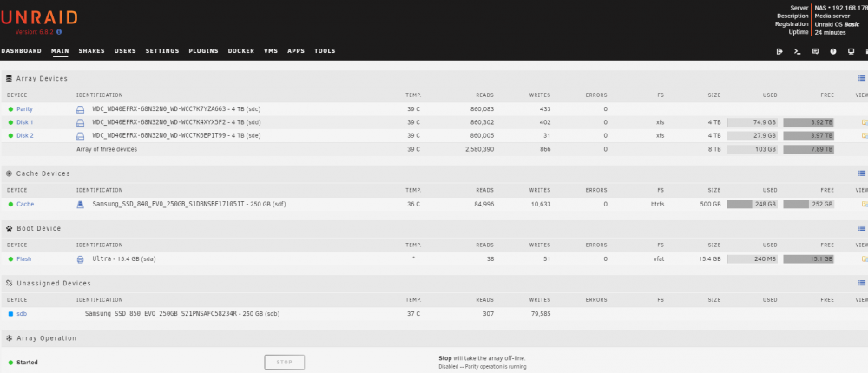This screenshot has height=373, width=868.
Task: Open the Apps menu
Action: point(296,51)
